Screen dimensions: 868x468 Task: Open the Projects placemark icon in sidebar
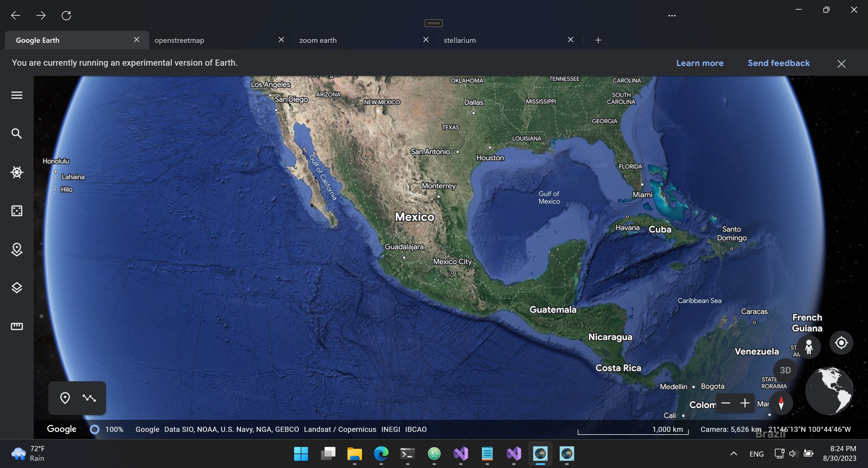[17, 249]
